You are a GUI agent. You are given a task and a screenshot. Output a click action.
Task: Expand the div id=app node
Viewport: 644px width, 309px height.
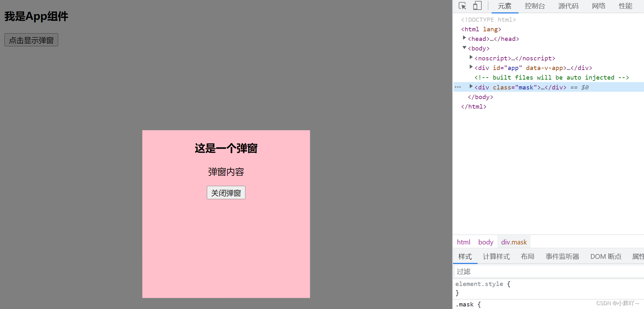pyautogui.click(x=471, y=67)
